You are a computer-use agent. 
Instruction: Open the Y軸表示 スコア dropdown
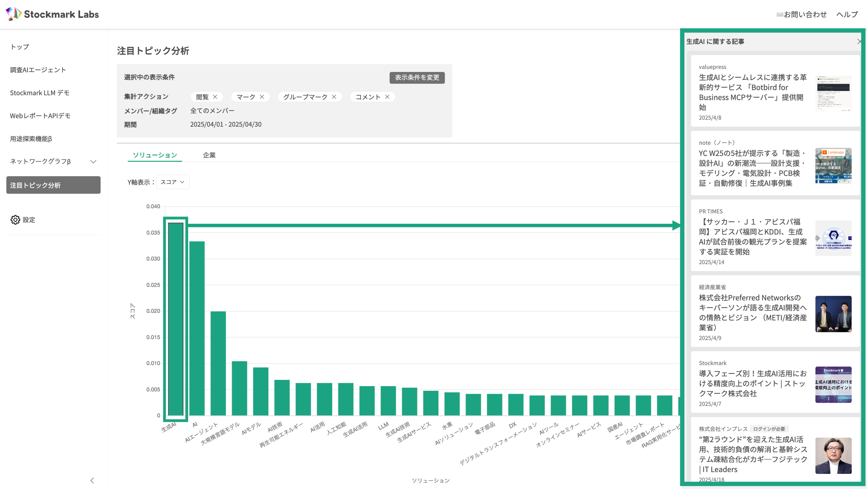pyautogui.click(x=173, y=182)
